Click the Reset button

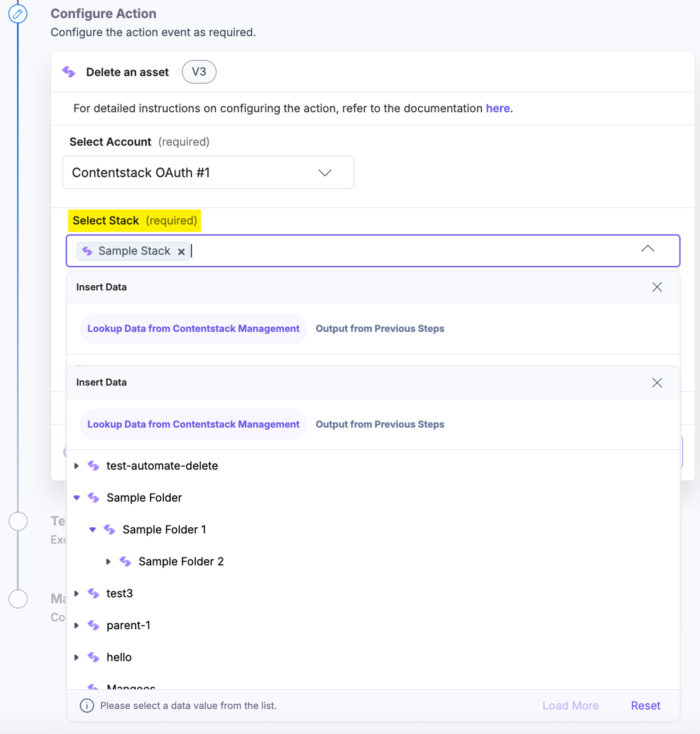(x=645, y=706)
